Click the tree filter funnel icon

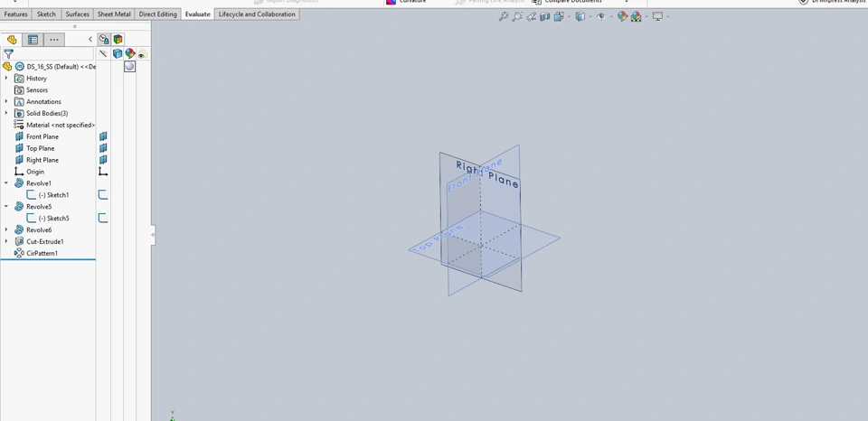click(x=8, y=54)
